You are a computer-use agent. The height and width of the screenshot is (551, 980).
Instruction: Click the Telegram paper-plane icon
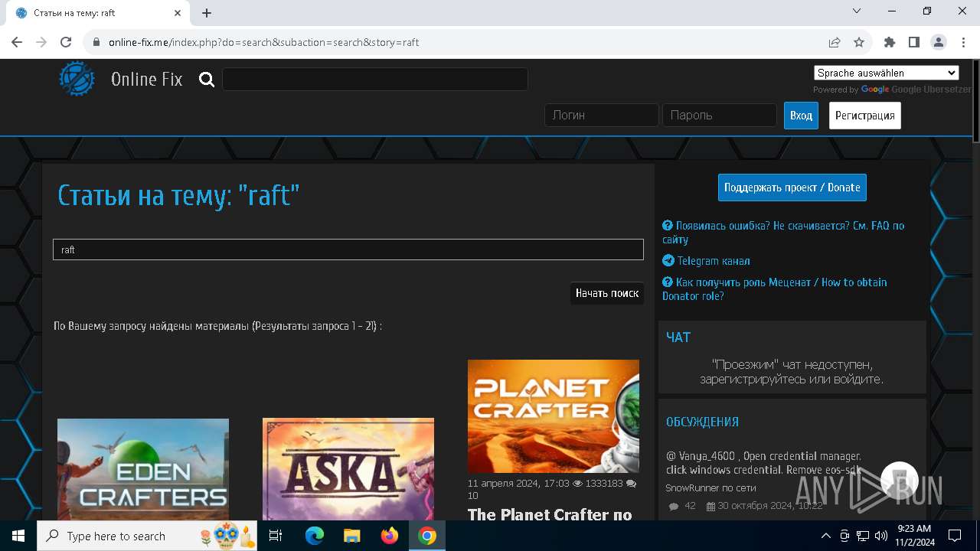tap(668, 261)
